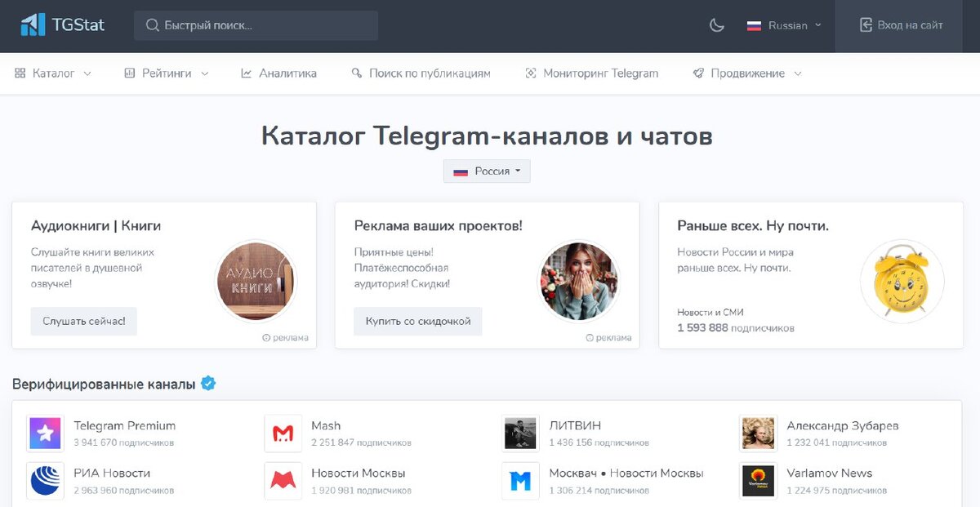Open the ЛИТВИН channel name
980x507 pixels.
(575, 425)
